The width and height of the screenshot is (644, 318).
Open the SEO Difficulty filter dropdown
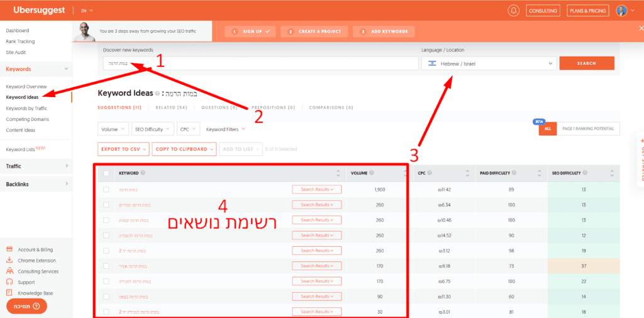click(152, 128)
